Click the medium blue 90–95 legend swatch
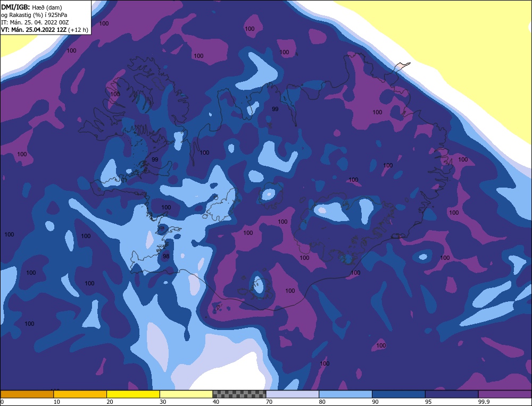532x406 pixels. pyautogui.click(x=398, y=394)
